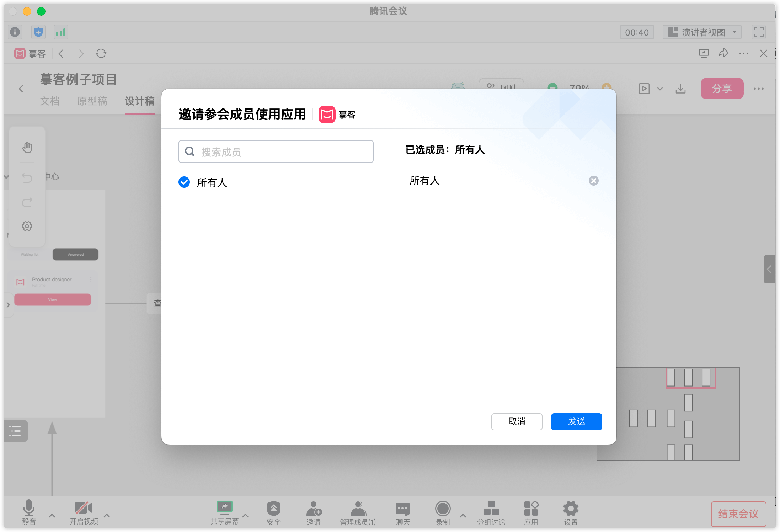The width and height of the screenshot is (780, 532).
Task: Expand share screen options chevron
Action: pos(245,515)
